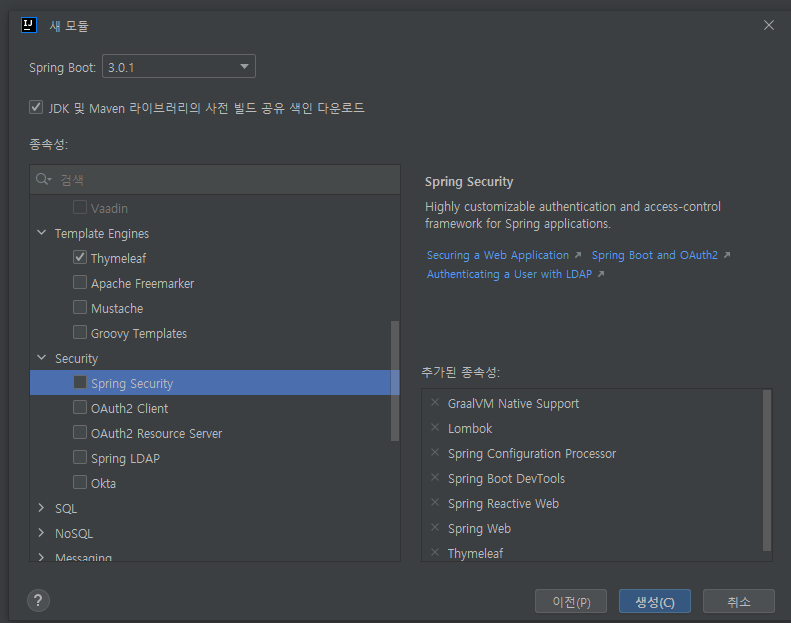Select the Groovy Templates row label
This screenshot has width=791, height=623.
tap(139, 333)
